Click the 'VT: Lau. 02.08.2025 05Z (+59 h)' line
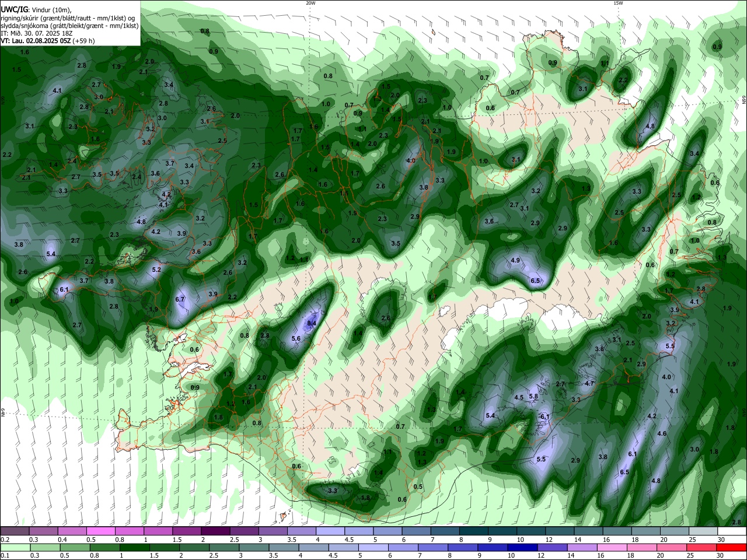Screen dimensions: 747x560 pos(48,41)
